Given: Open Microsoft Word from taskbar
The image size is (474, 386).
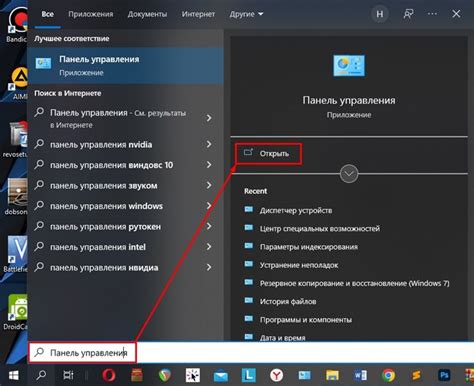Looking at the screenshot, I should point(360,376).
